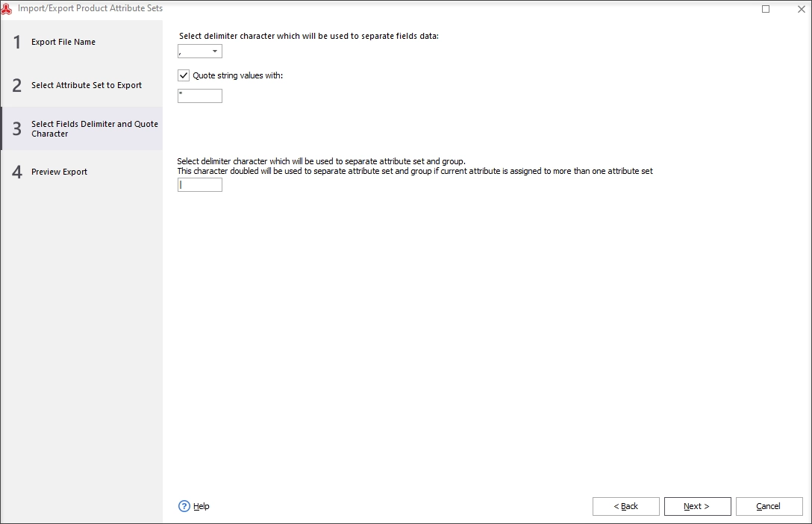Jump to step 4 Preview Export
Viewport: 812px width, 524px height.
[82, 172]
